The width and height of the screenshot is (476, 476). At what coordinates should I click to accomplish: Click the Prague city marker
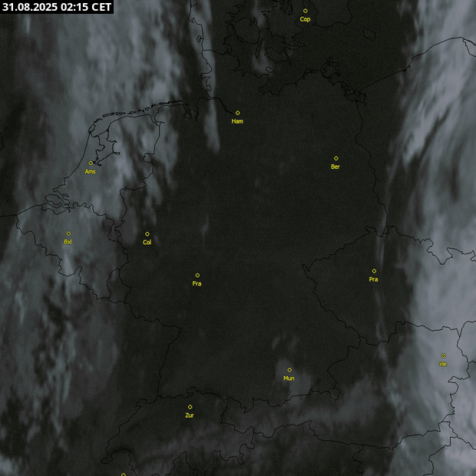click(x=375, y=271)
